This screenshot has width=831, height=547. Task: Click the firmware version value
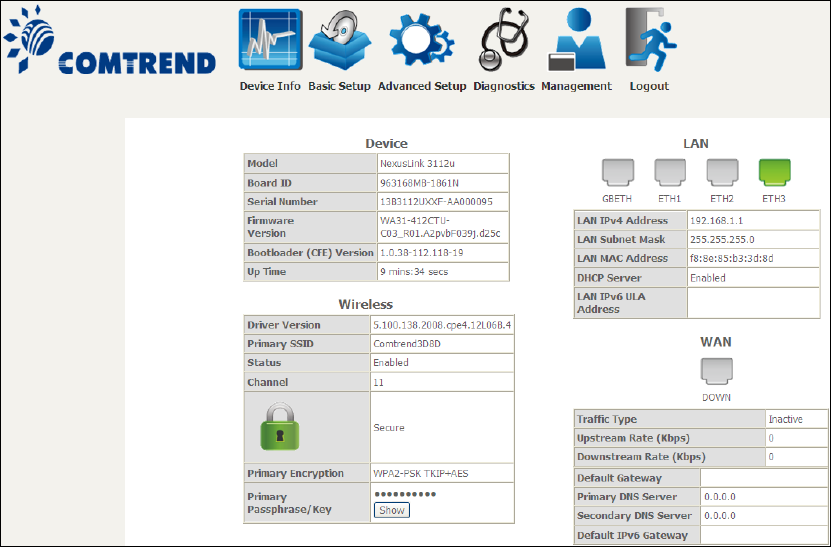440,227
